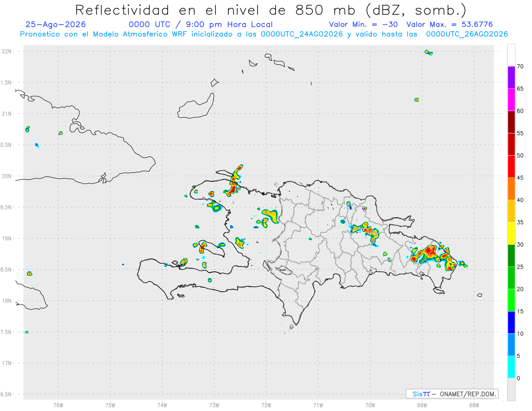Click the '0000UTC_24AGO2026' initialization time
This screenshot has height=411, width=532.
302,34
